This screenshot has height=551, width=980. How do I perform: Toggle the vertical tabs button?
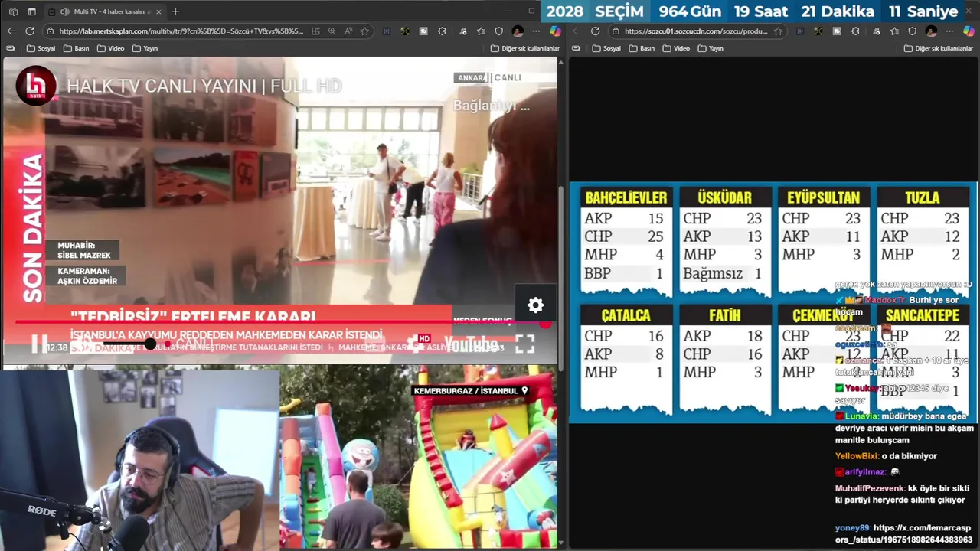[x=31, y=11]
